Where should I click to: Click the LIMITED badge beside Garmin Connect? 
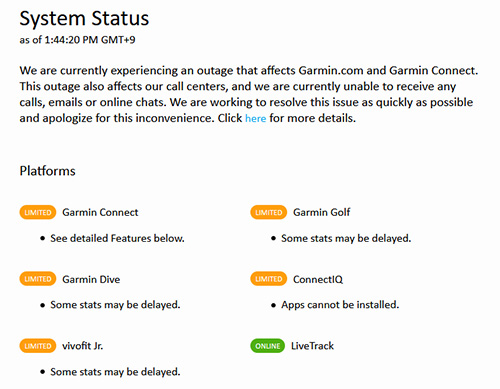tap(38, 212)
